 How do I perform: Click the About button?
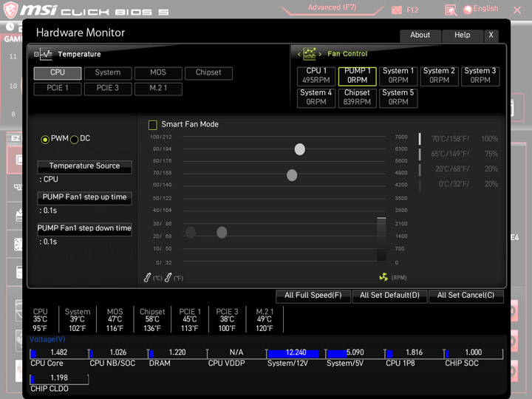[x=420, y=35]
